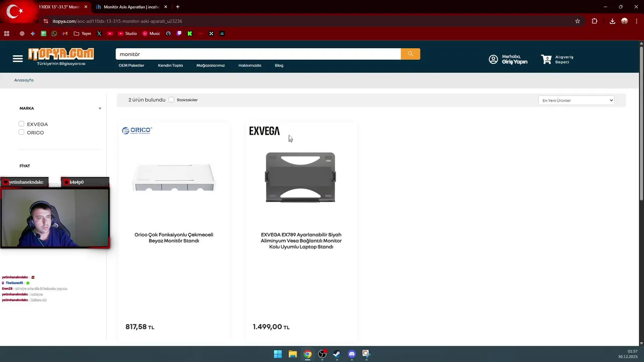Open the YouTube Studio bookmark
Screen dimensions: 644x362
coord(127,34)
